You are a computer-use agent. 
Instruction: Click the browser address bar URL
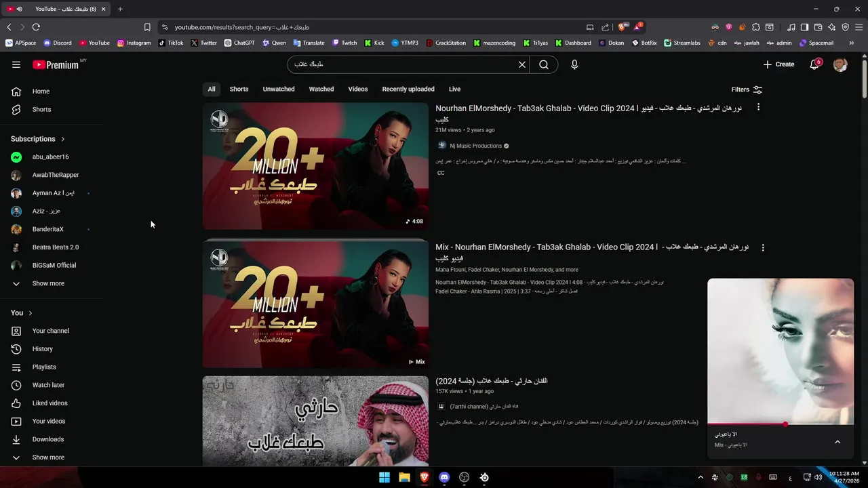point(241,27)
